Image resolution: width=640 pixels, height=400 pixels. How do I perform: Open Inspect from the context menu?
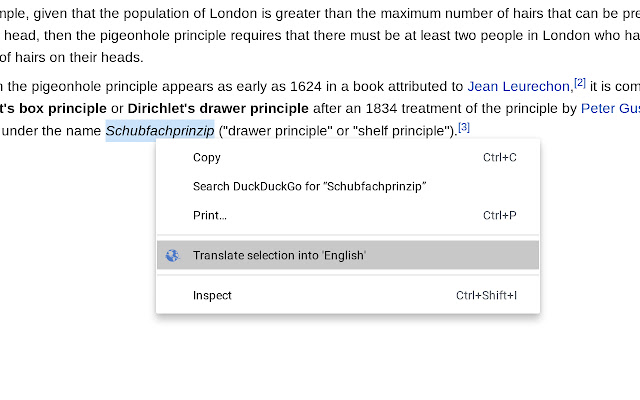tap(212, 295)
